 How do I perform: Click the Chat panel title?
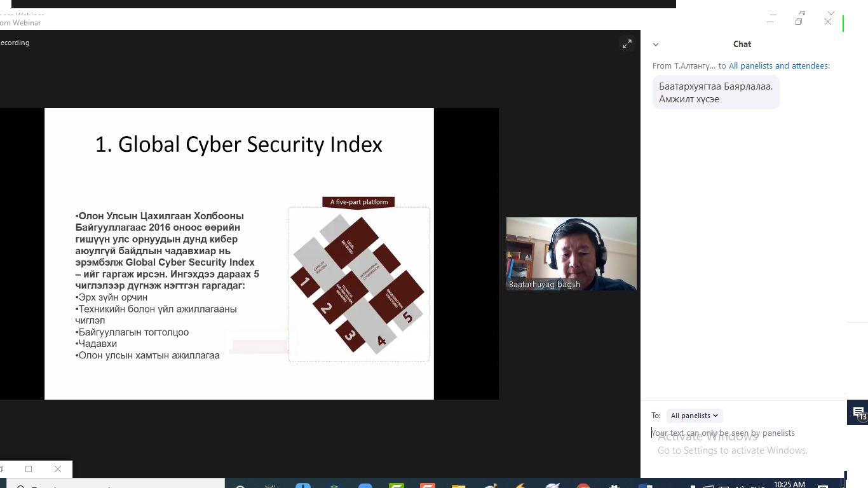click(742, 44)
